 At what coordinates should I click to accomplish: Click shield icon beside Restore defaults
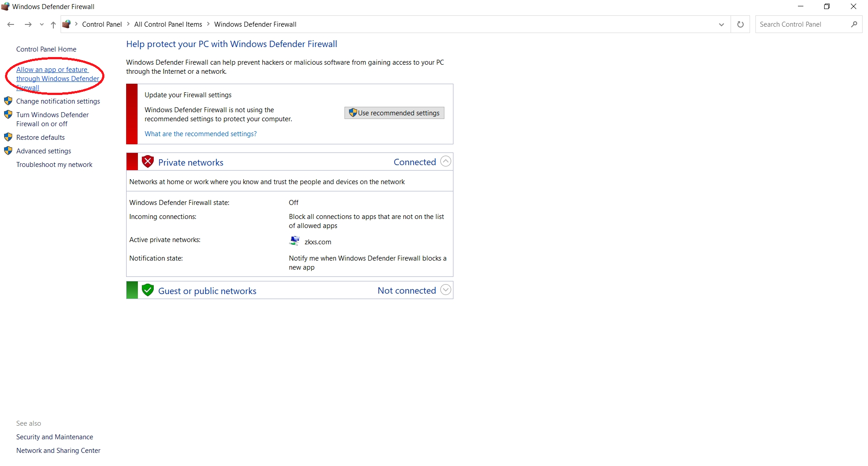pyautogui.click(x=8, y=137)
